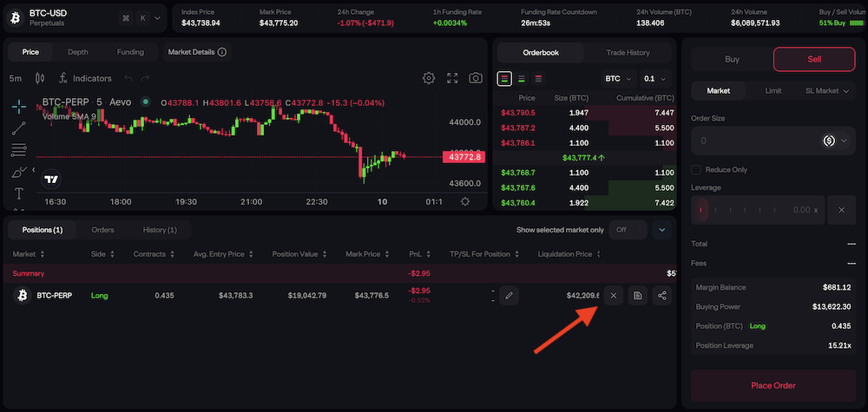Screen dimensions: 868x412
Task: Sort positions by Market column
Action: click(29, 254)
